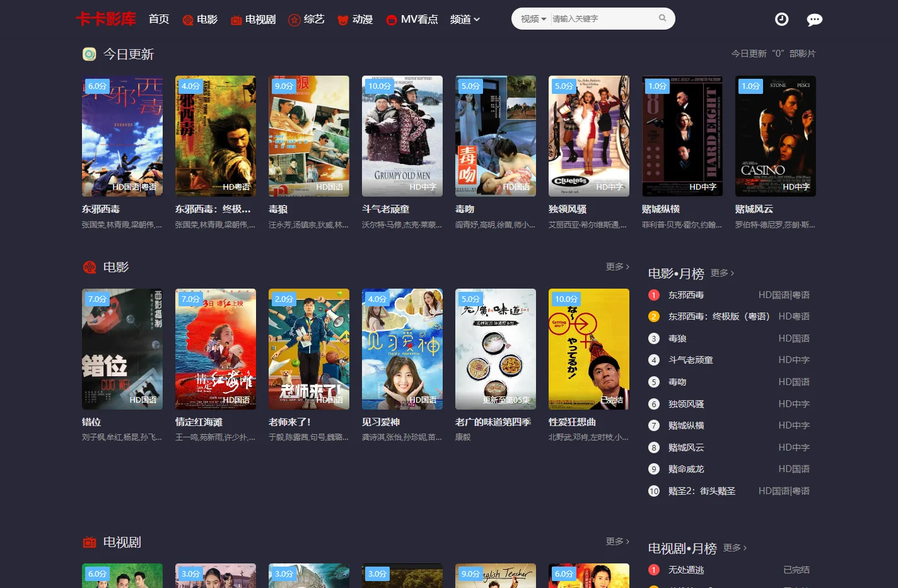Open Clueless 独领风骚 poster

tap(589, 136)
